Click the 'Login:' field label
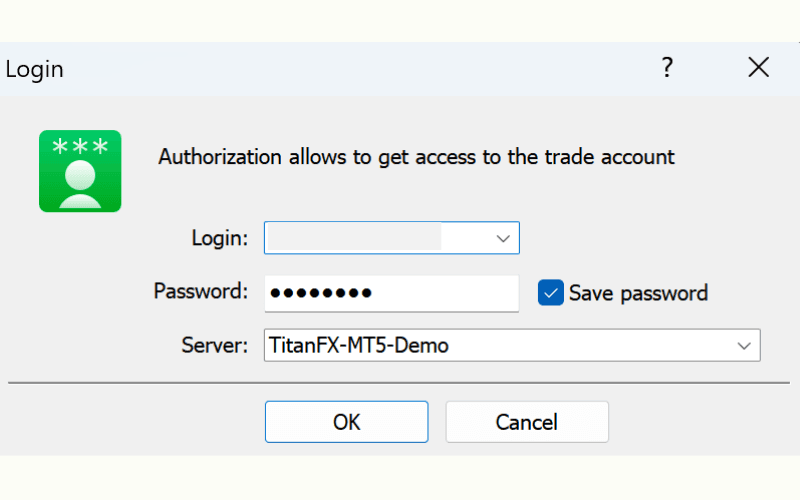The width and height of the screenshot is (800, 500). (219, 238)
